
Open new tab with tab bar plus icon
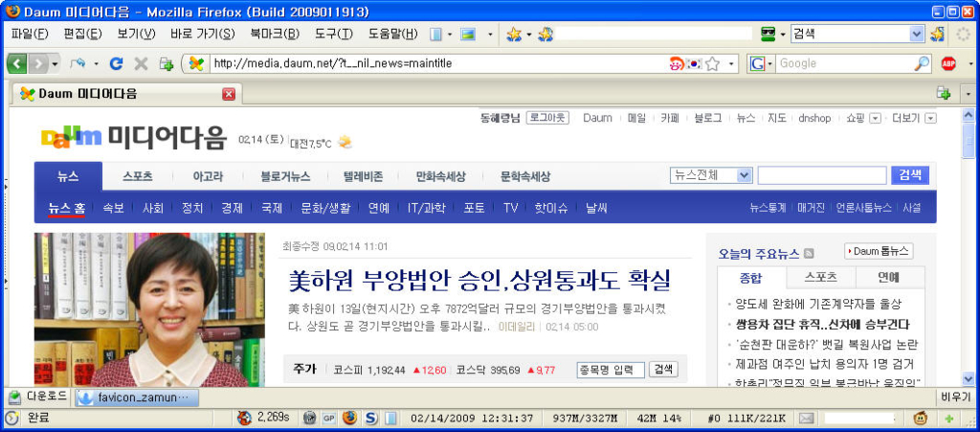click(x=943, y=93)
